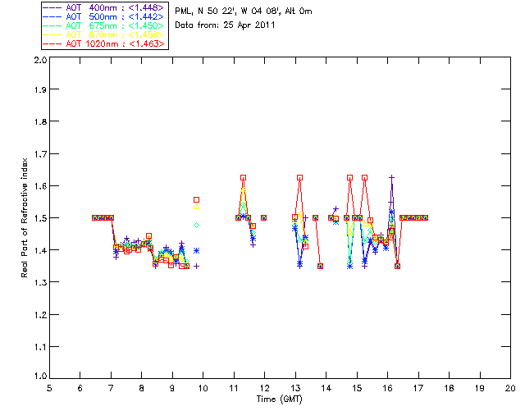
Task: Click the blue dashed line sample in legend
Action: (x=52, y=16)
